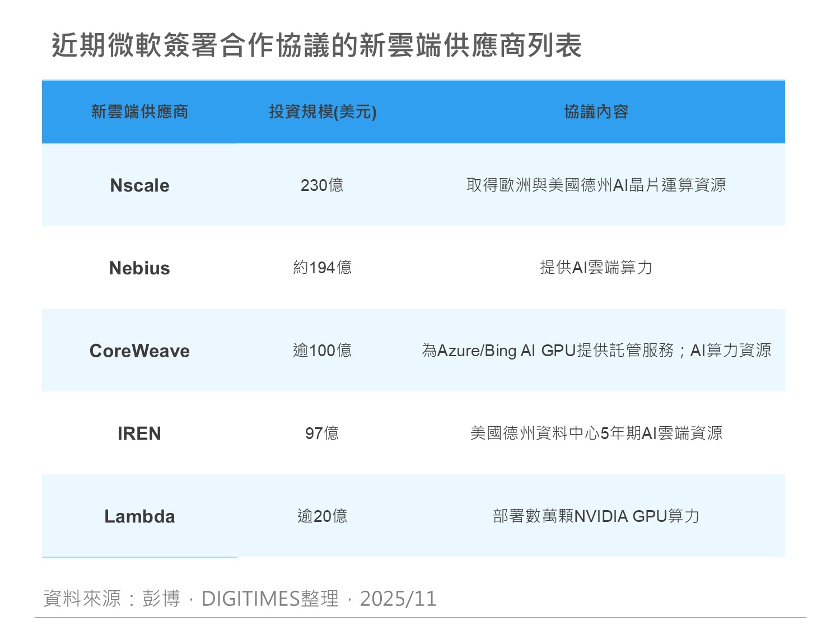Screen dimensions: 840x630
Task: Select the Nebius provider name
Action: point(139,268)
